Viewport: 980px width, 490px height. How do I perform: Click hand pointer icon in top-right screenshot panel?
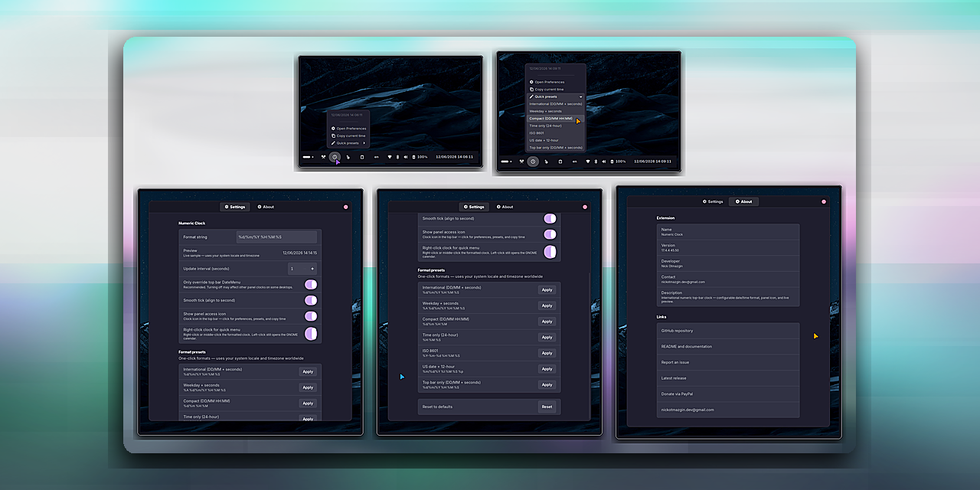pos(547,162)
